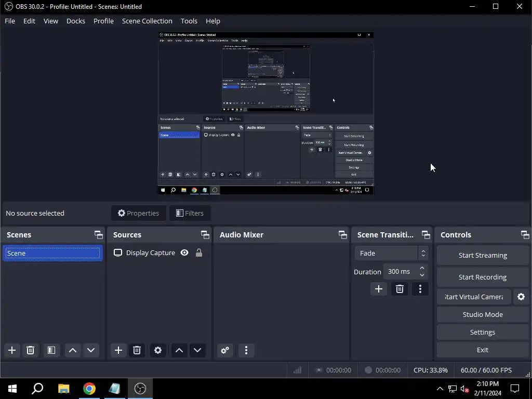
Task: Remove selected source with the trash icon
Action: [x=137, y=350]
